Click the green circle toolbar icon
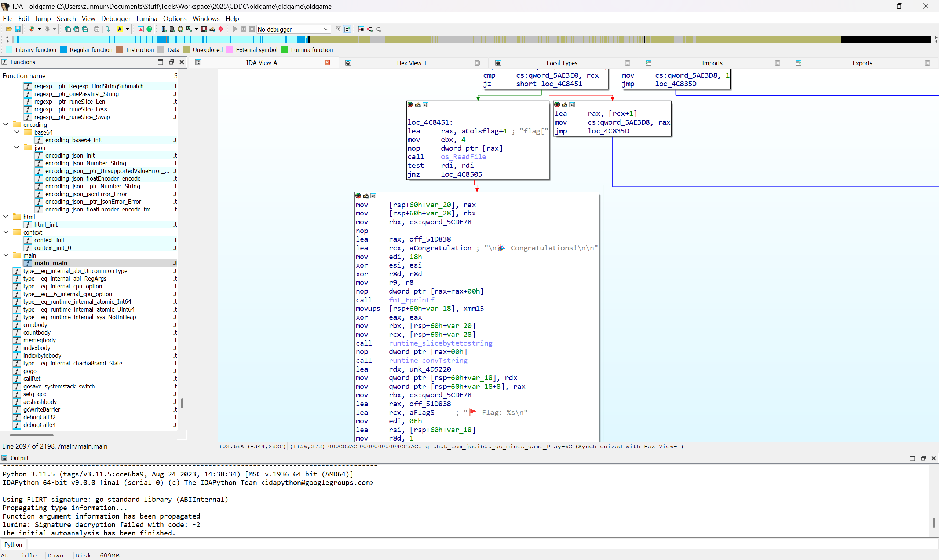 tap(150, 29)
